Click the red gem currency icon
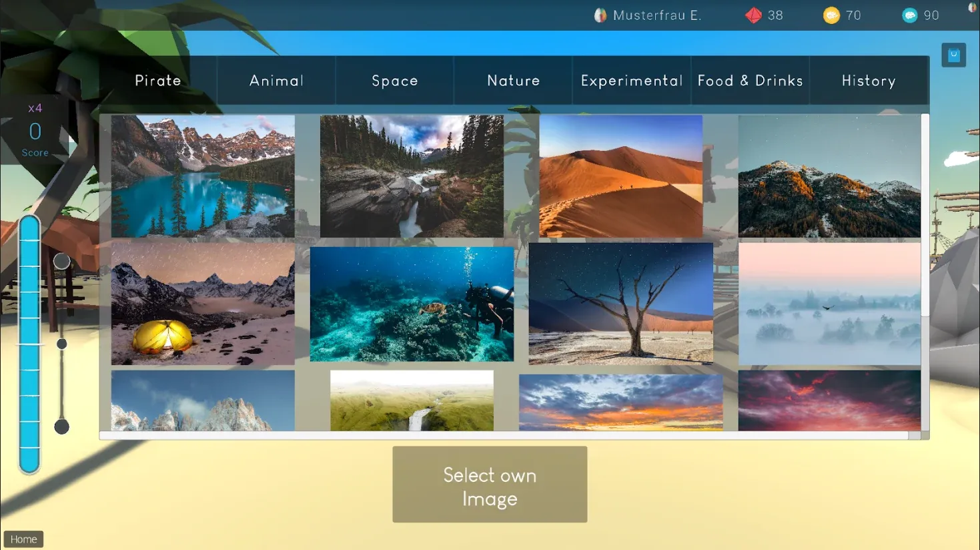The image size is (980, 550). click(753, 15)
